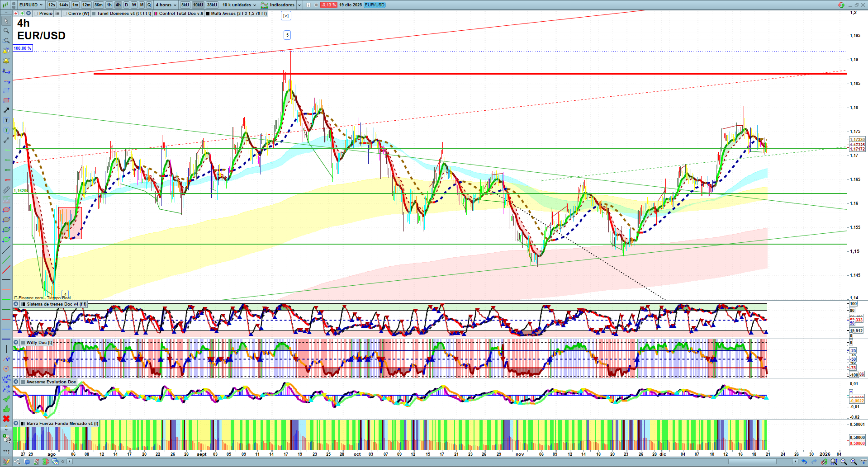
Task: Click the green thumbs-up icon
Action: 6,409
